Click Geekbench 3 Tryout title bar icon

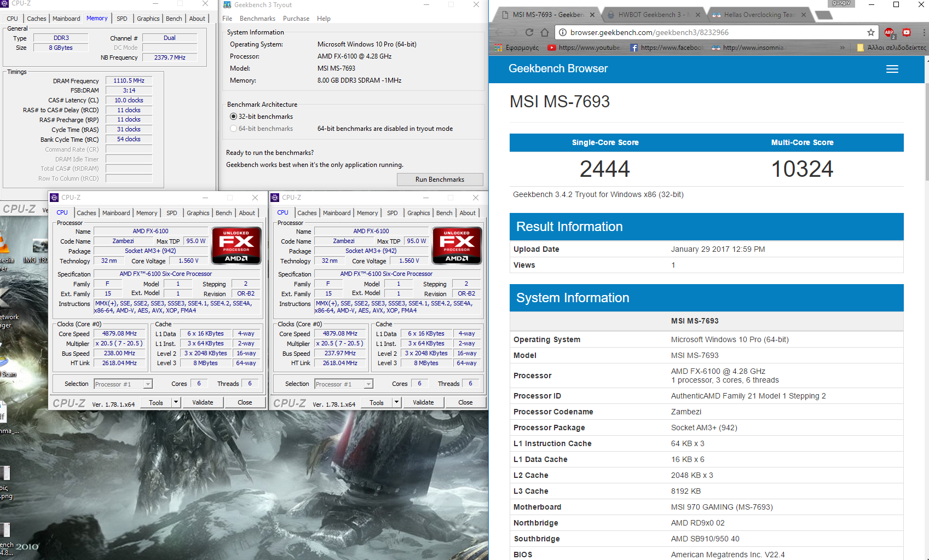(227, 4)
